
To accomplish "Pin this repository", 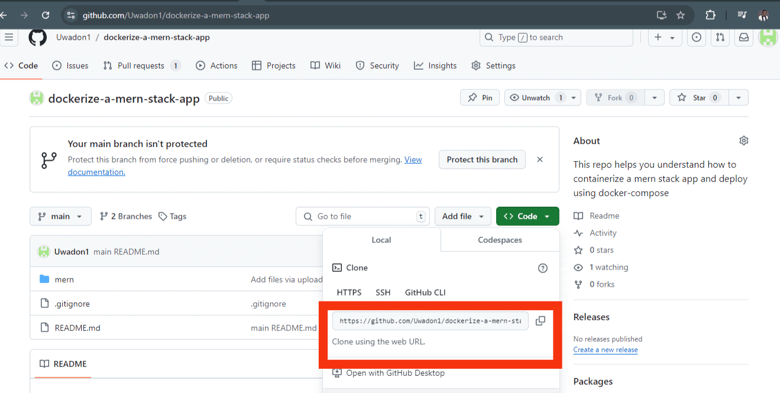I will click(x=480, y=98).
